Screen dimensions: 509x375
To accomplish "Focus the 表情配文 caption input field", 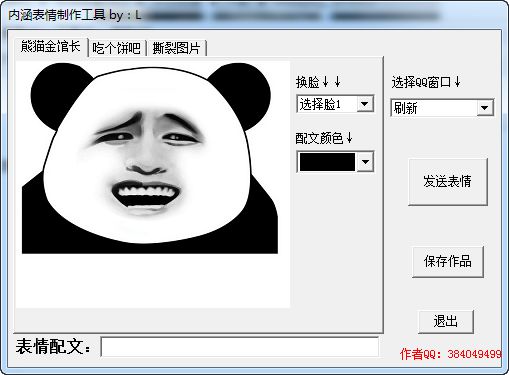I will (x=239, y=347).
